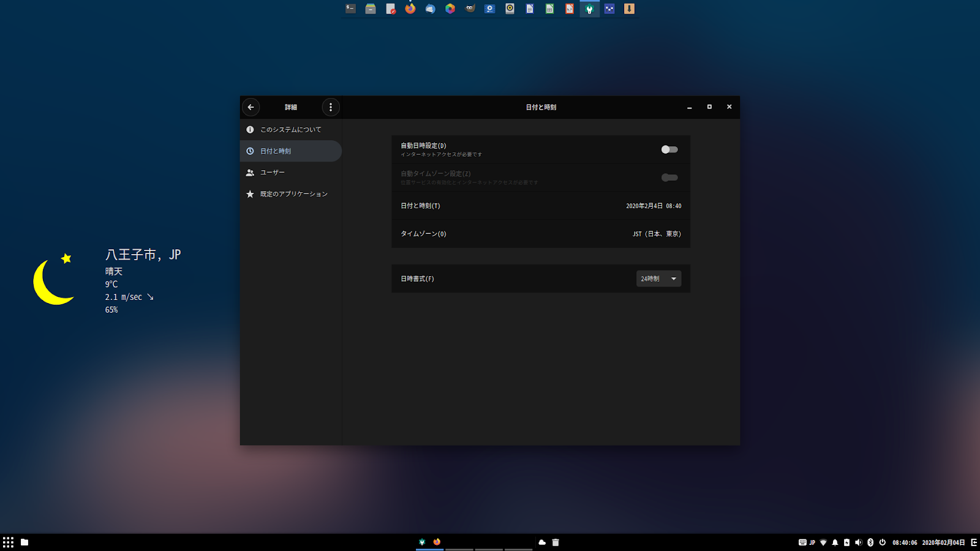The height and width of the screenshot is (551, 980).
Task: Open the file manager in top dock
Action: coord(371,9)
